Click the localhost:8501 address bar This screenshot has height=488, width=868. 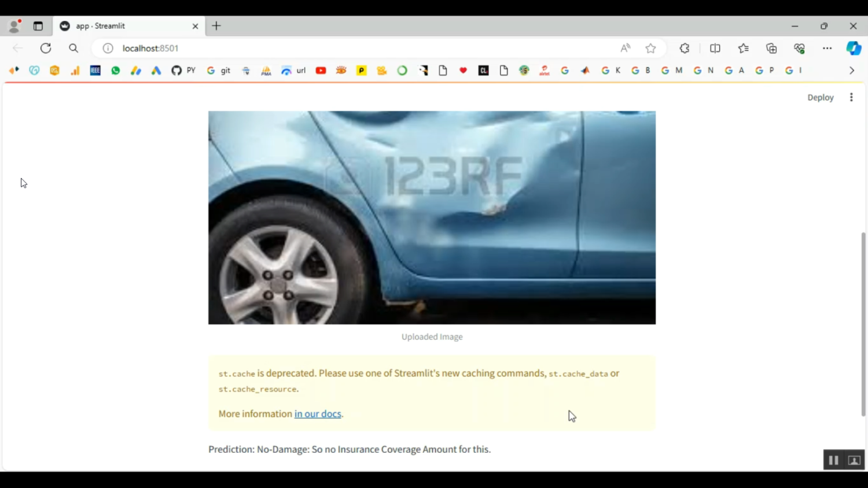point(347,48)
